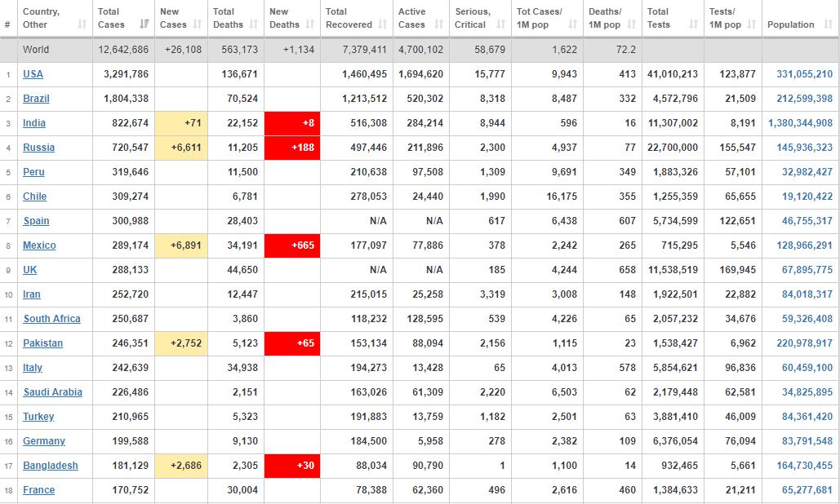Sort by Total Tests sort icon
The width and height of the screenshot is (840, 504).
693,24
